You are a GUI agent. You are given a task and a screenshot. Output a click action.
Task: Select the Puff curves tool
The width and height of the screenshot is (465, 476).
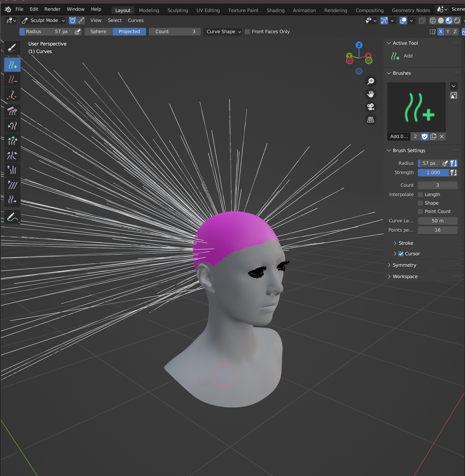coord(12,170)
